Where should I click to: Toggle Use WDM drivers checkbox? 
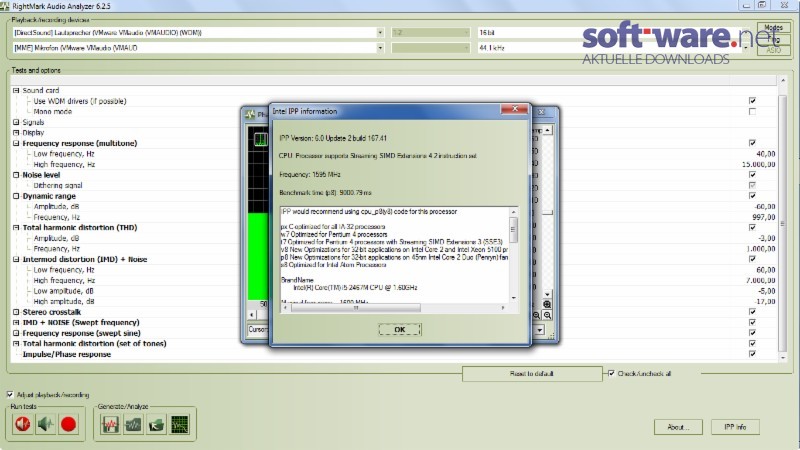pyautogui.click(x=752, y=101)
